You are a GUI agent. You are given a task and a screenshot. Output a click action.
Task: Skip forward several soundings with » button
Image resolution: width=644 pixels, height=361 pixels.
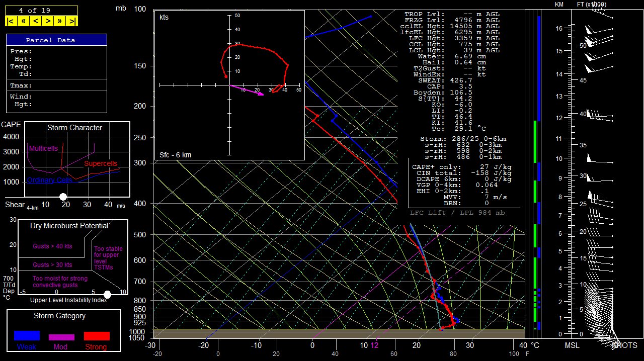tap(60, 21)
